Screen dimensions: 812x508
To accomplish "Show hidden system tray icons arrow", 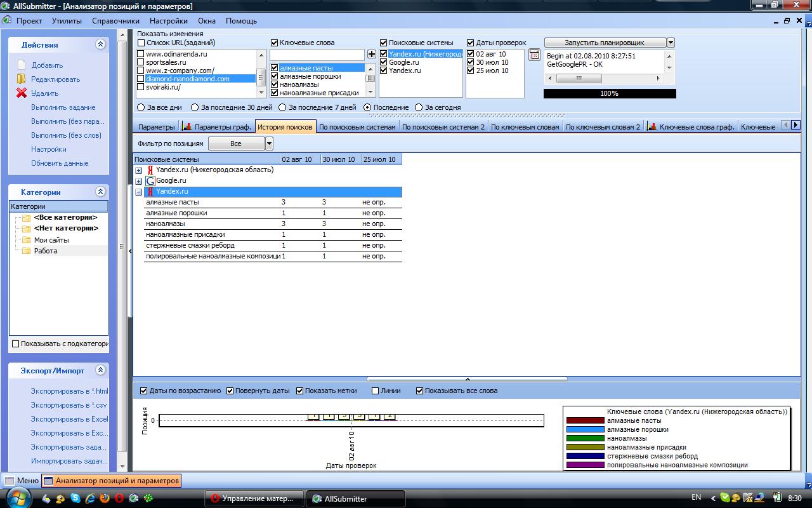I will (x=713, y=498).
